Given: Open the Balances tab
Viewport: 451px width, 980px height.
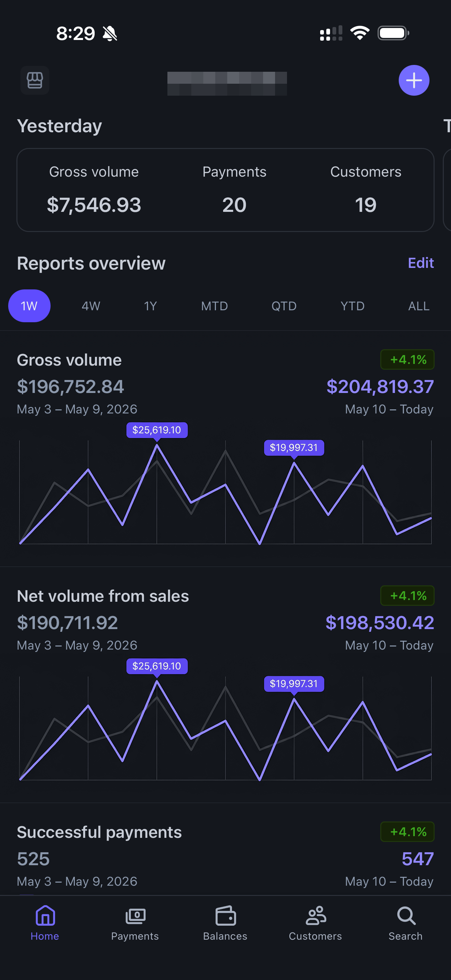Looking at the screenshot, I should click(225, 923).
